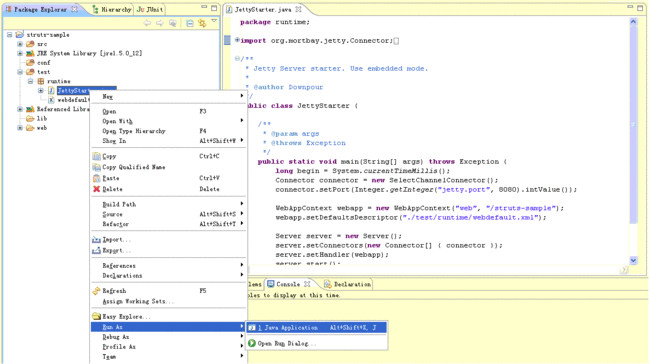
Task: Select the conf folder icon
Action: pyautogui.click(x=30, y=63)
